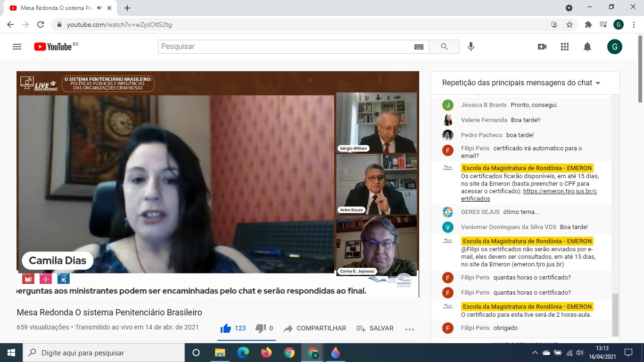Dislike the video with thumbs down
The height and width of the screenshot is (362, 644).
260,328
